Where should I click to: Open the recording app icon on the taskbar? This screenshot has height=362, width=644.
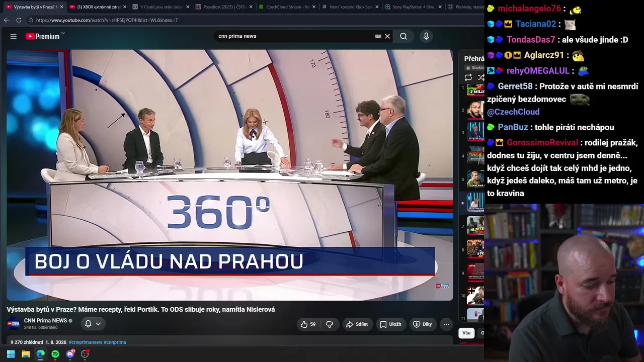tap(85, 354)
